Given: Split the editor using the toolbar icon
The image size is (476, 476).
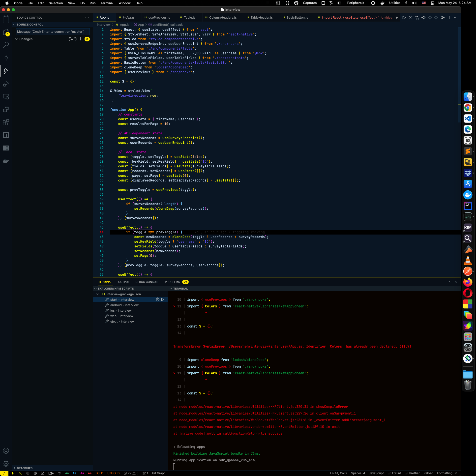Looking at the screenshot, I should tap(449, 18).
